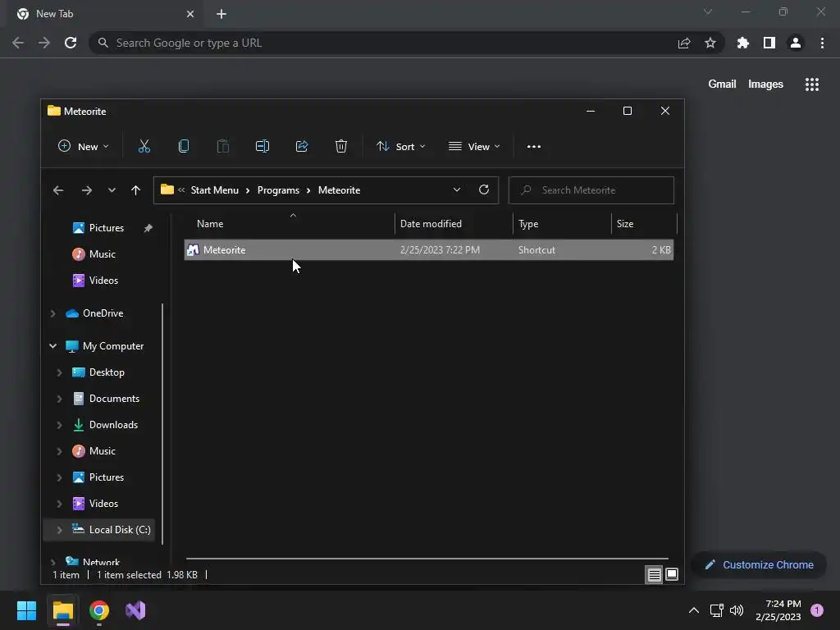Open recent locations dropdown arrow

point(112,190)
